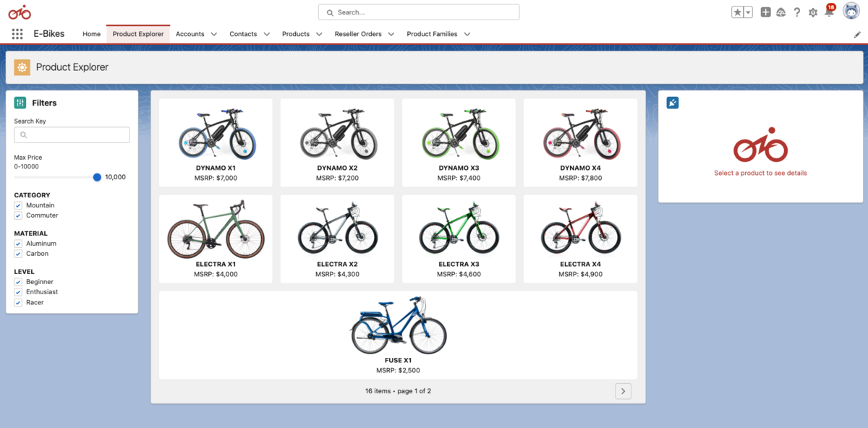Click the Product Explorer header icon

coord(22,67)
